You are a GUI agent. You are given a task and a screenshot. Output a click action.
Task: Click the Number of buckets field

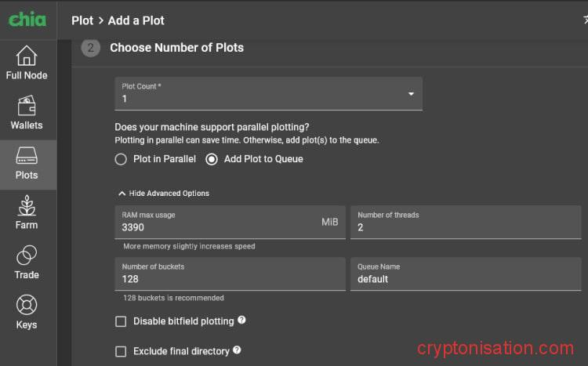pos(229,278)
